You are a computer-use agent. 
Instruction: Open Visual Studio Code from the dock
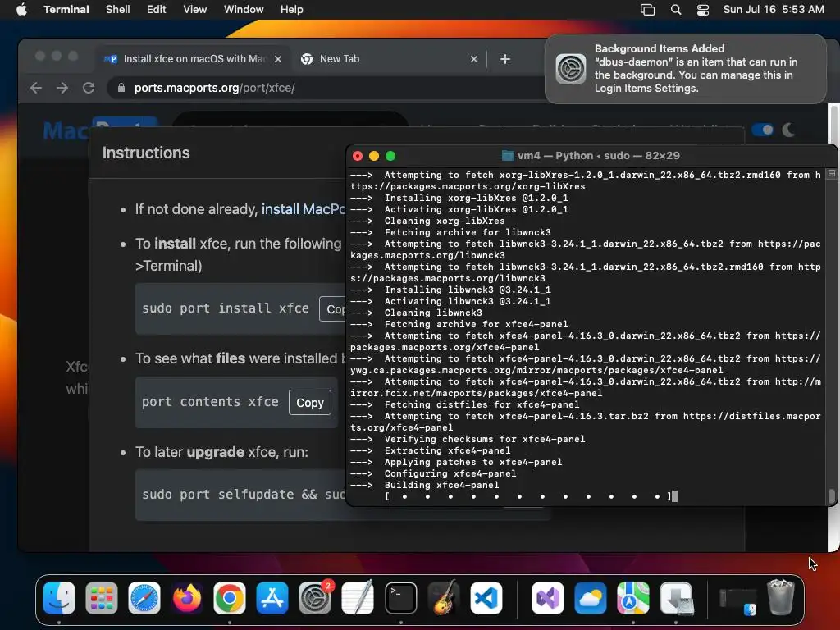[486, 598]
